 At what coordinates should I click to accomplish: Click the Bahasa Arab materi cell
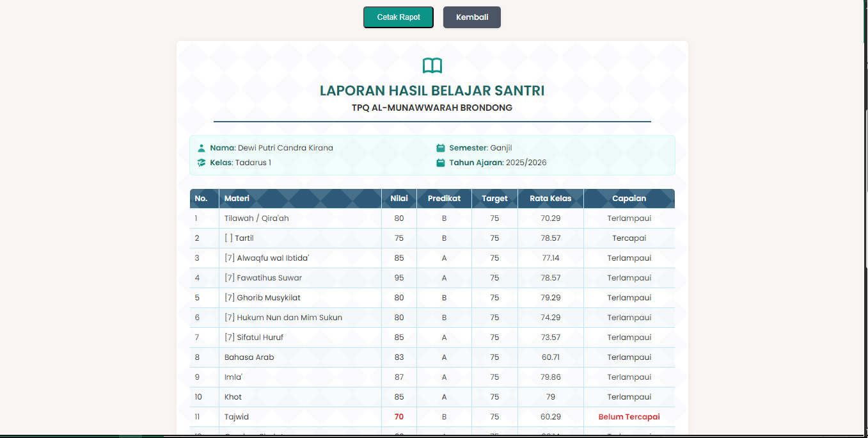coord(249,357)
